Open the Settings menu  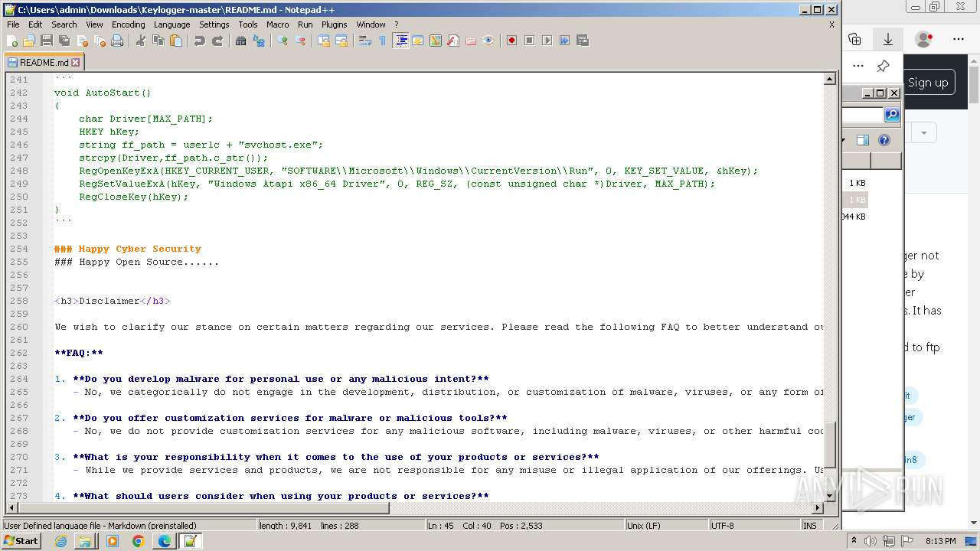pyautogui.click(x=214, y=24)
